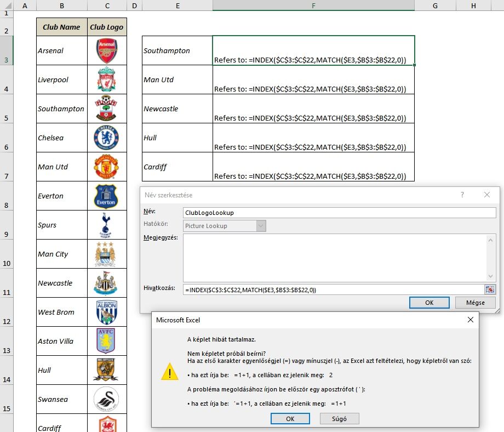
Task: Click the Mégse cancel button
Action: [475, 303]
